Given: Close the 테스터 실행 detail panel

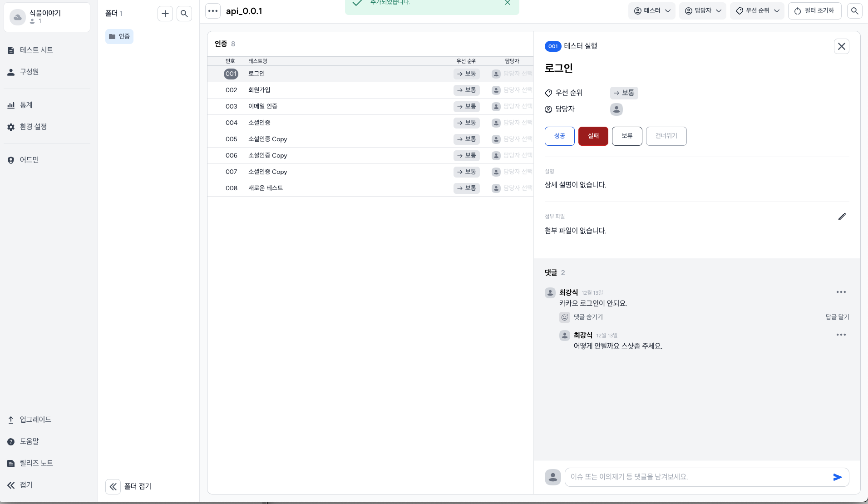Looking at the screenshot, I should (842, 46).
